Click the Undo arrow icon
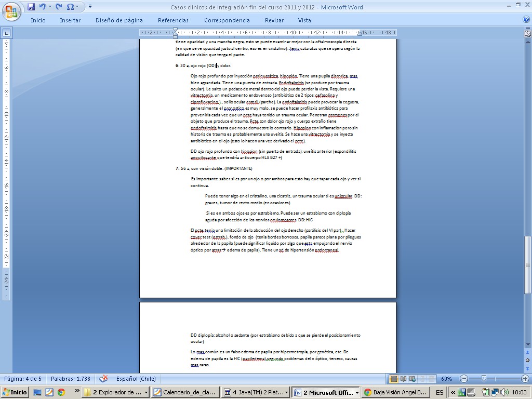Viewport: 532px width, 399px height. (43, 7)
